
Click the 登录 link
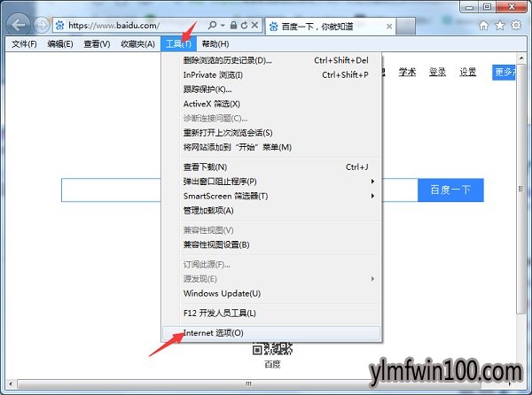[437, 72]
